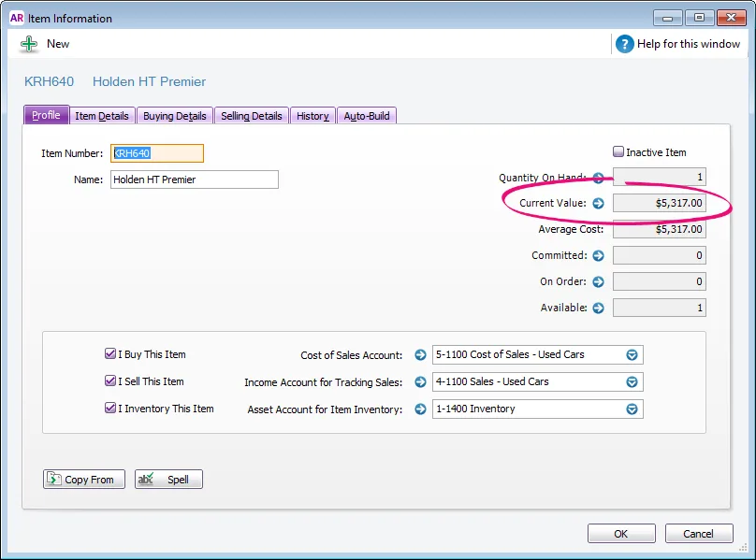Click the Name field Holden HT Premier
Screen dimensions: 756x560
pyautogui.click(x=195, y=179)
